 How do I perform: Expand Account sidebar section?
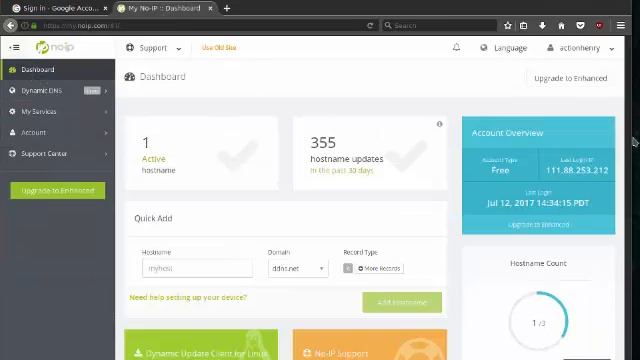(58, 133)
